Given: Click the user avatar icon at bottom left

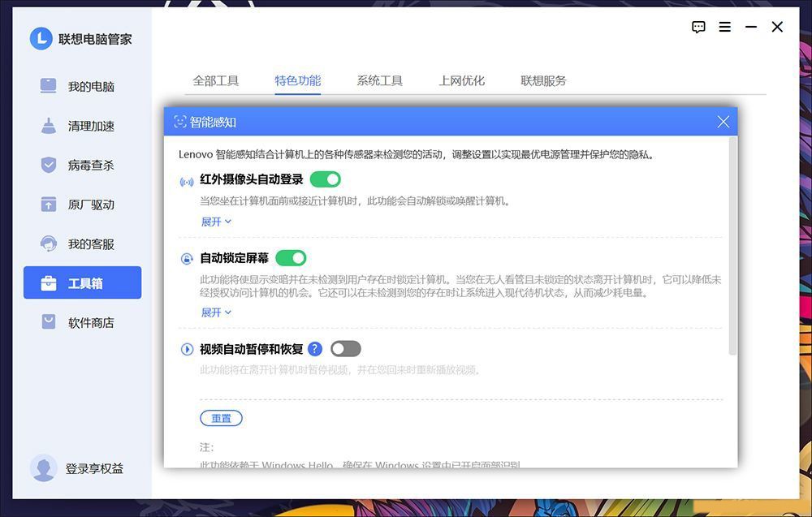Looking at the screenshot, I should click(x=44, y=467).
